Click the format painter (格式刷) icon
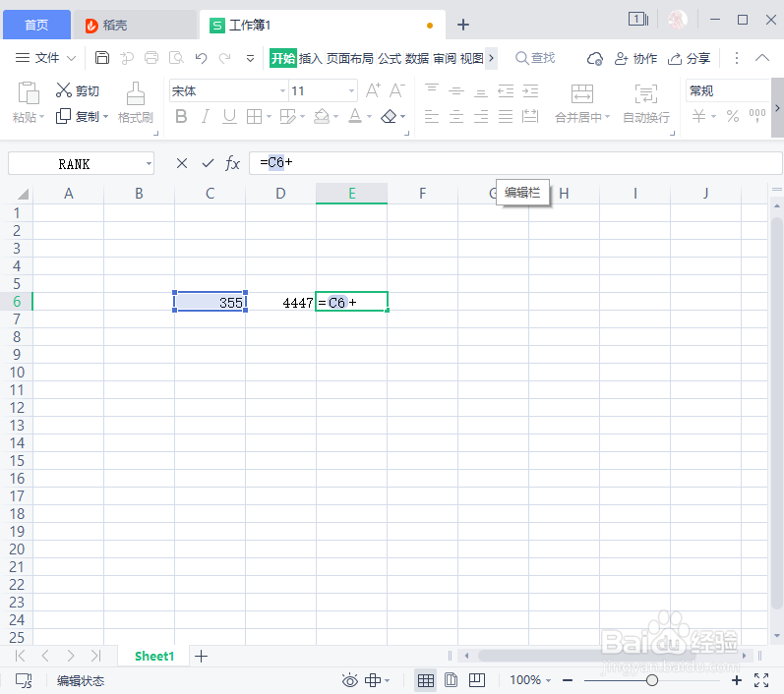 tap(136, 93)
